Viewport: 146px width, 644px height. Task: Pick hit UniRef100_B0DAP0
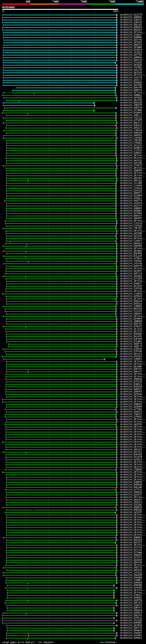click(x=131, y=113)
